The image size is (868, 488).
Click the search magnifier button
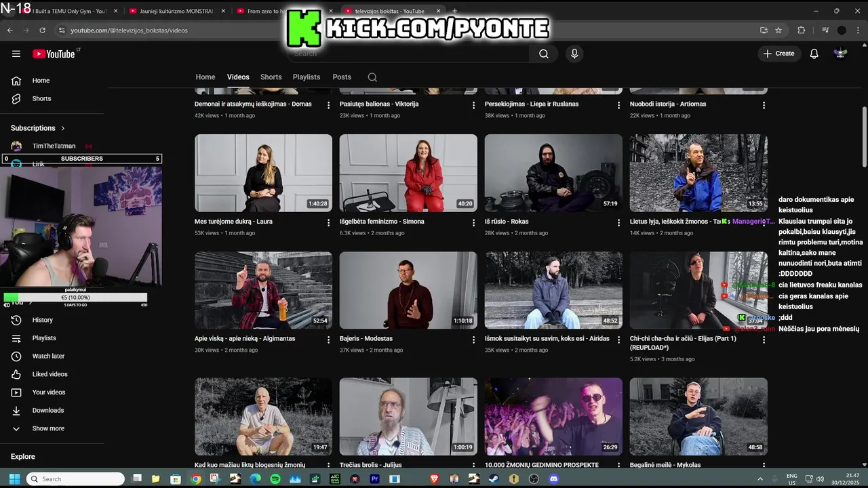click(x=544, y=54)
